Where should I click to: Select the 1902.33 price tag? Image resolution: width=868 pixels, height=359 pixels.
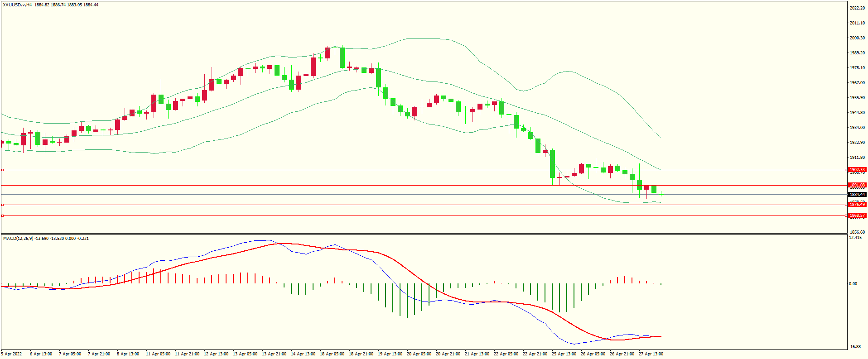pos(857,170)
